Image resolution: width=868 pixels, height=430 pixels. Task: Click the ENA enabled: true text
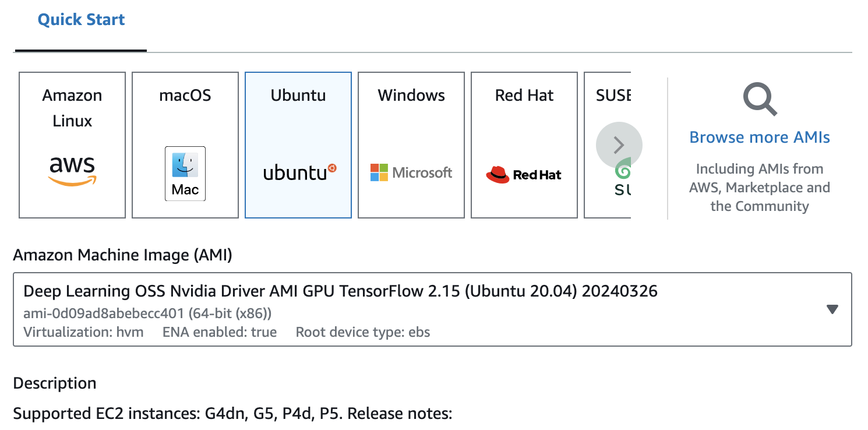[220, 332]
